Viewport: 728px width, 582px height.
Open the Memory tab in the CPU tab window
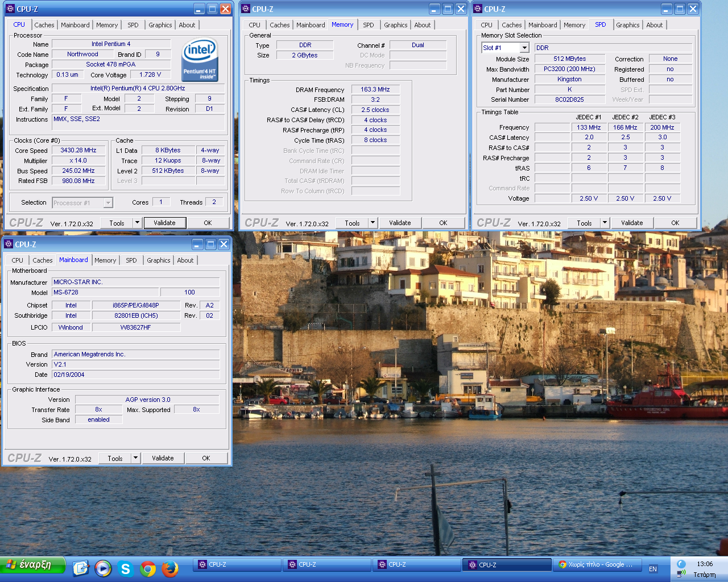(107, 25)
